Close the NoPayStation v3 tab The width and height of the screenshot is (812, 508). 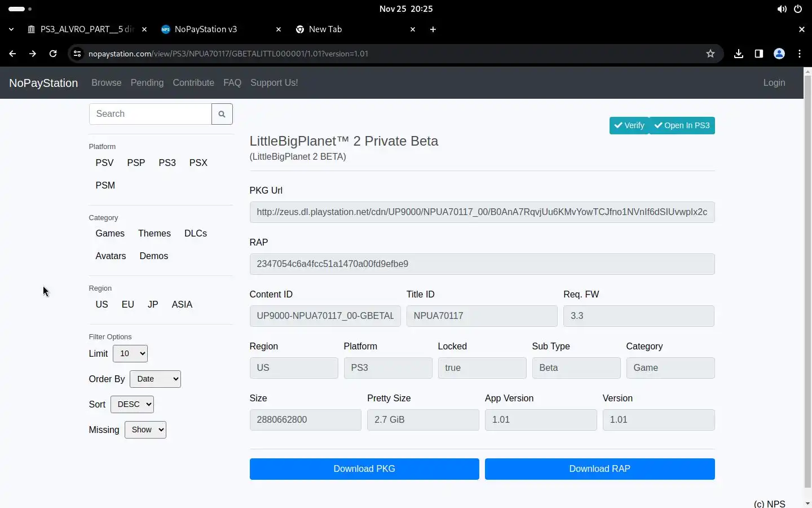(279, 29)
